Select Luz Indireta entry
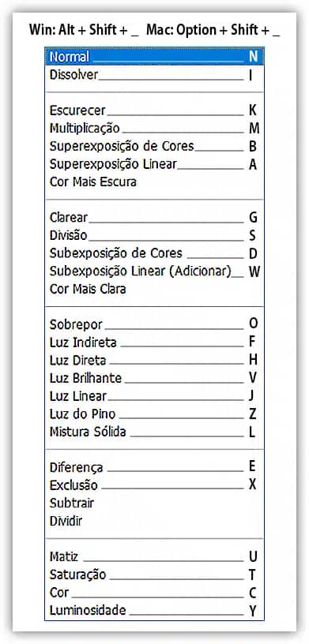 point(154,343)
